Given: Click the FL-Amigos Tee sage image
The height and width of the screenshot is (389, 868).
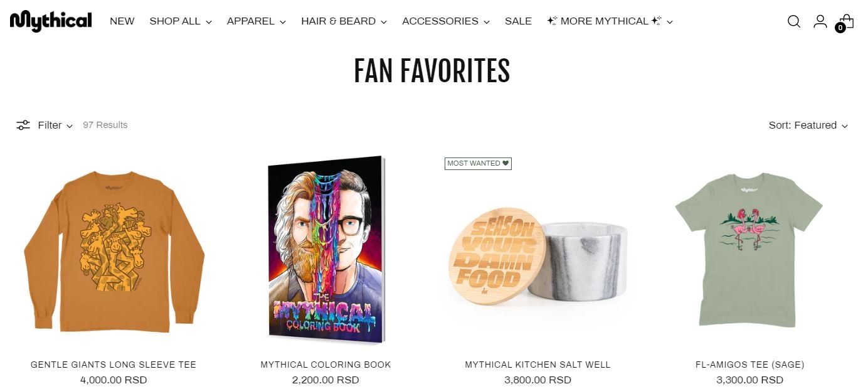Looking at the screenshot, I should [x=749, y=250].
